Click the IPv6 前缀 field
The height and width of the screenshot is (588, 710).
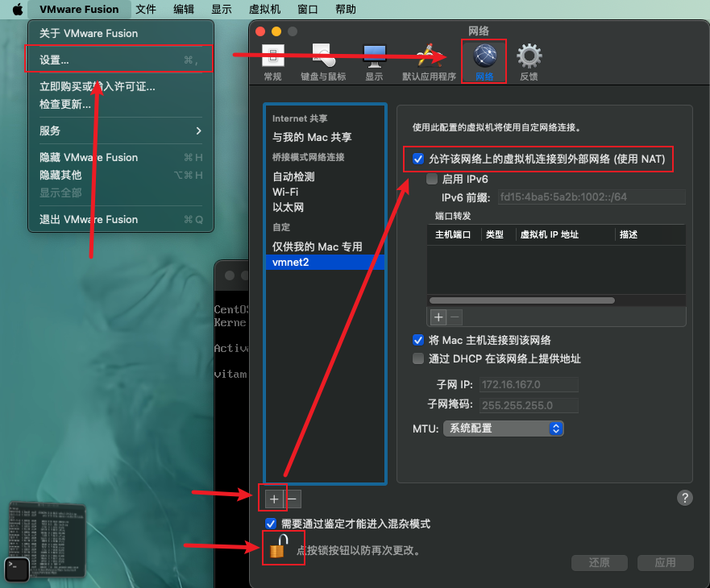coord(592,197)
